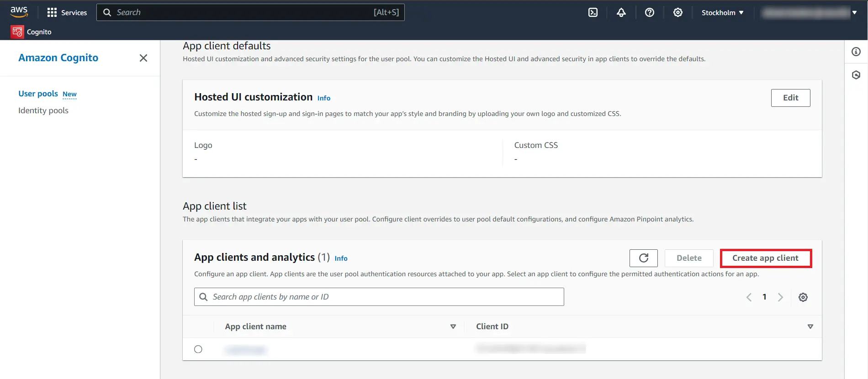868x379 pixels.
Task: Open the info panel icon at right edge
Action: tap(856, 52)
